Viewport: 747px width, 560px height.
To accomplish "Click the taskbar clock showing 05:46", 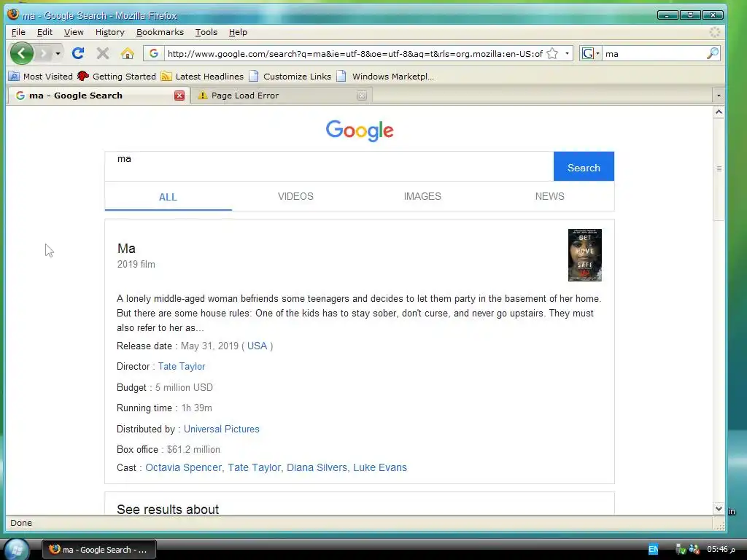I will [721, 550].
